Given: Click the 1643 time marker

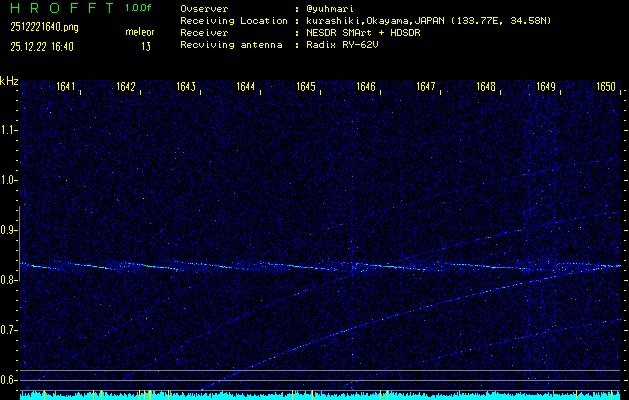Looking at the screenshot, I should (186, 87).
